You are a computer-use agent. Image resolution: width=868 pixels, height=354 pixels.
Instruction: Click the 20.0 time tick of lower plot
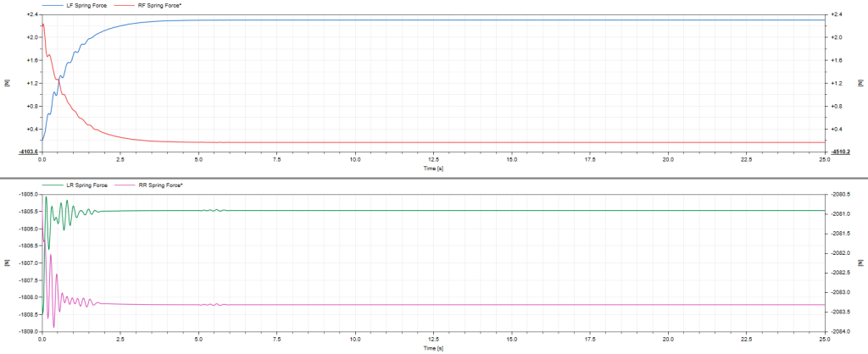[668, 340]
